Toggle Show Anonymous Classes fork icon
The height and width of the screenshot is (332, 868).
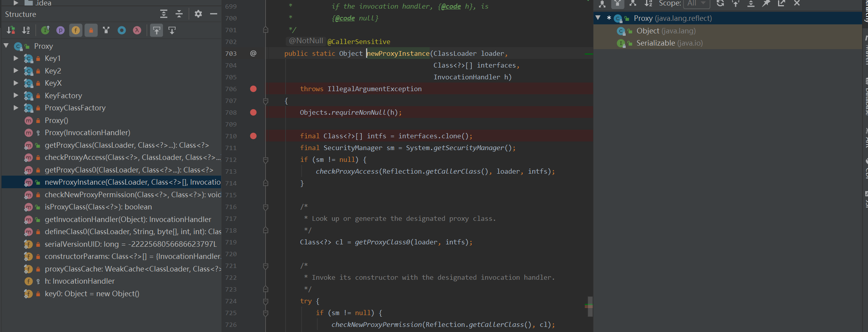pyautogui.click(x=106, y=30)
